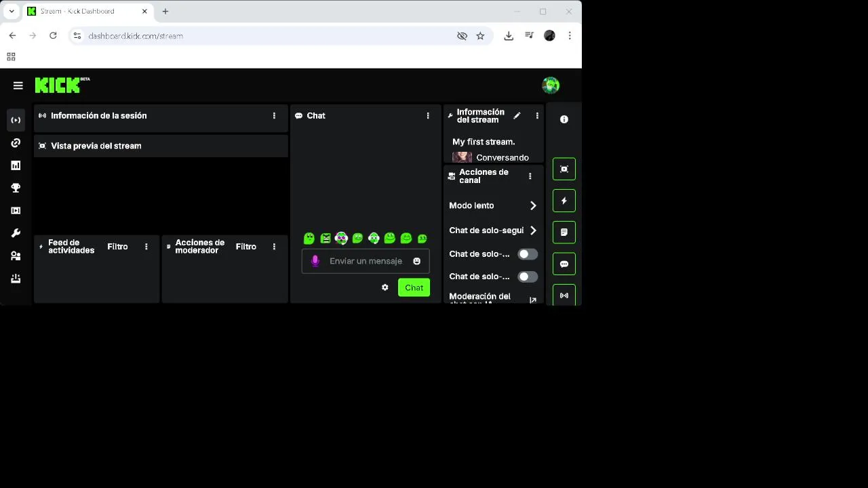The height and width of the screenshot is (488, 868).
Task: Toggle the chat bubble widget button on the right panel
Action: (564, 264)
